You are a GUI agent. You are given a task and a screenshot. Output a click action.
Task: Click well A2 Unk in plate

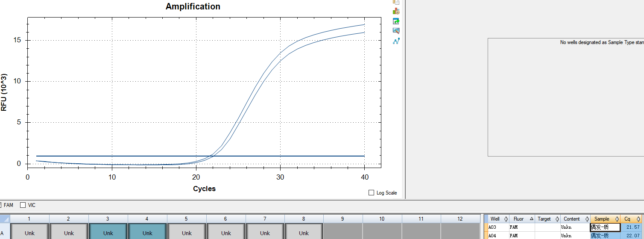(x=69, y=231)
